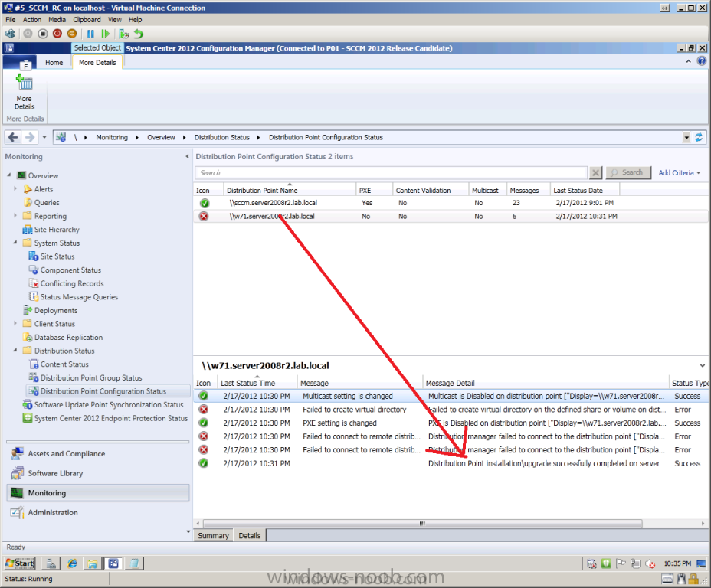Image resolution: width=711 pixels, height=588 pixels.
Task: Click the VM Snapshot toolbar icon
Action: (123, 34)
